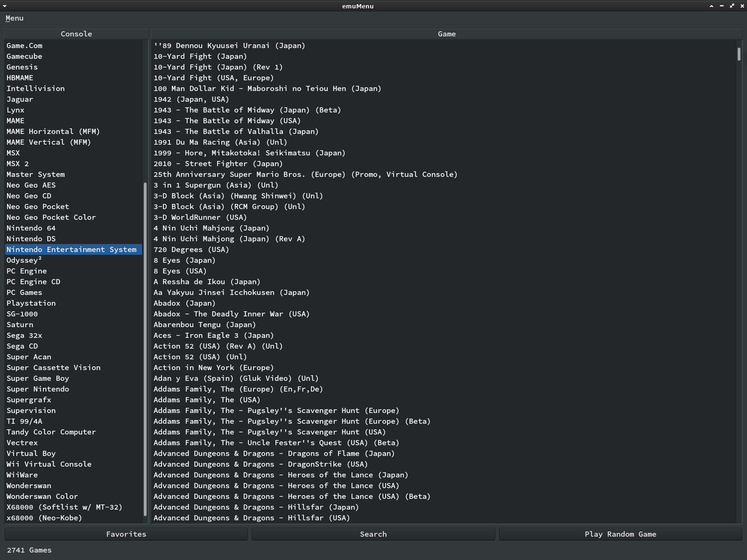Choose Playstation console

[x=73, y=303]
